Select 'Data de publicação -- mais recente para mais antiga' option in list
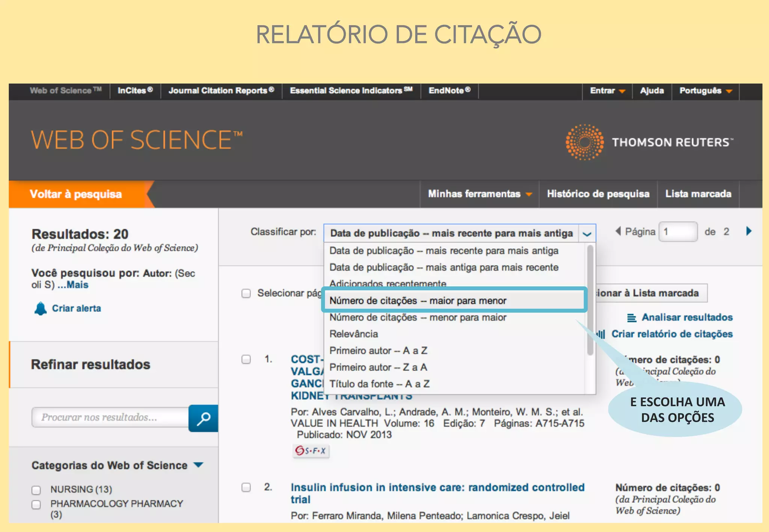This screenshot has height=532, width=769. pos(444,251)
